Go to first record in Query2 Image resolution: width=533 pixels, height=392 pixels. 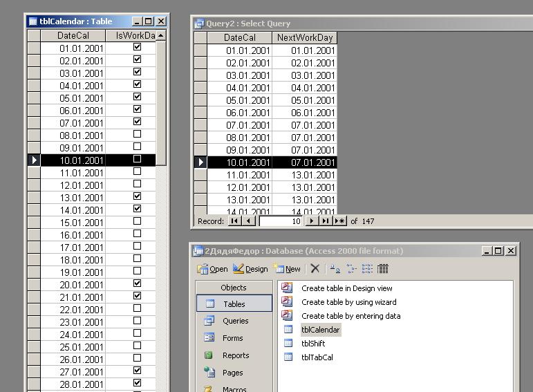coord(234,221)
